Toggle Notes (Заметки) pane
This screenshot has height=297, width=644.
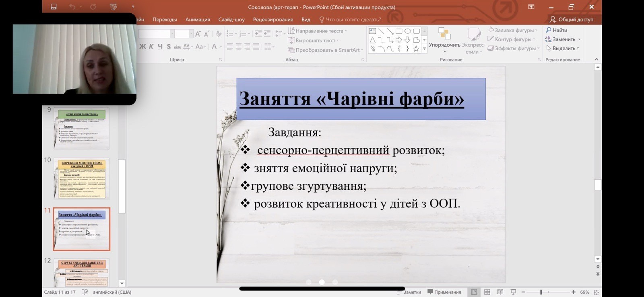[409, 292]
